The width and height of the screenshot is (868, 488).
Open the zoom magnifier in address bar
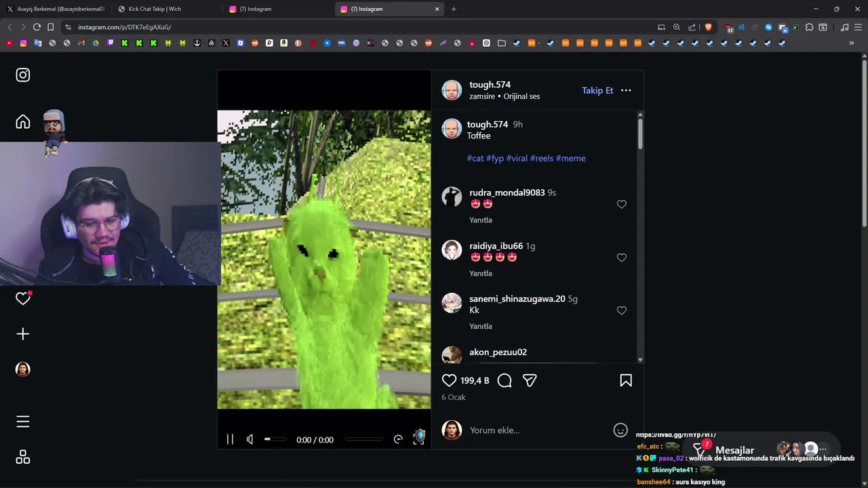click(x=677, y=27)
